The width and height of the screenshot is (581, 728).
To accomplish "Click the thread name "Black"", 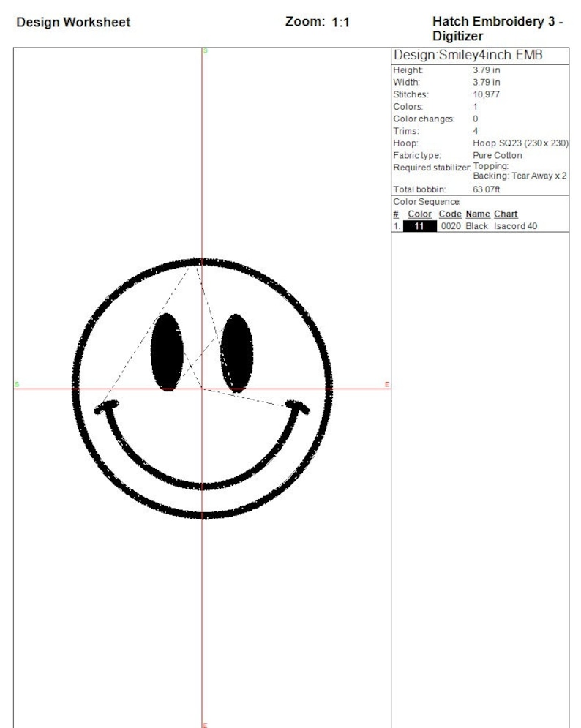I will coord(476,226).
